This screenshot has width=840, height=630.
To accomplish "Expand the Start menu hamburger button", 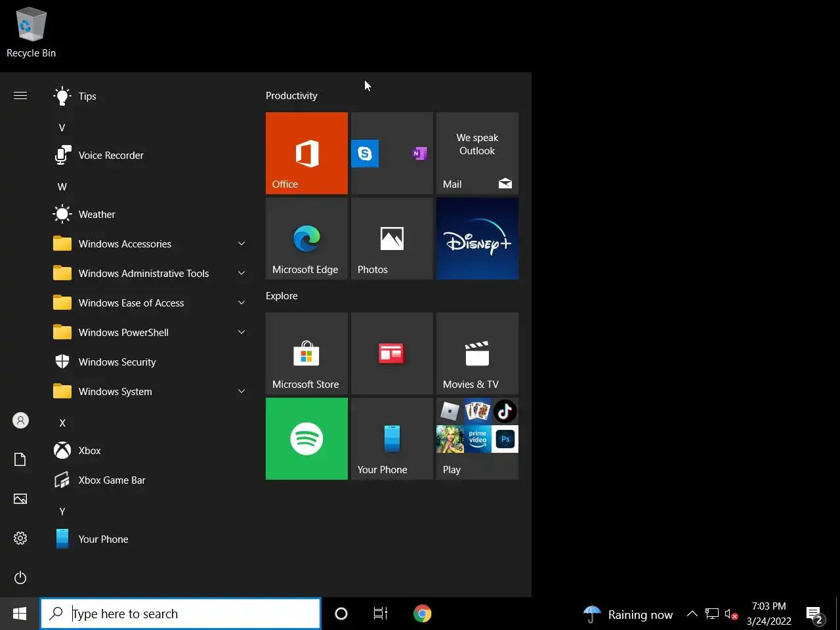I will 20,96.
